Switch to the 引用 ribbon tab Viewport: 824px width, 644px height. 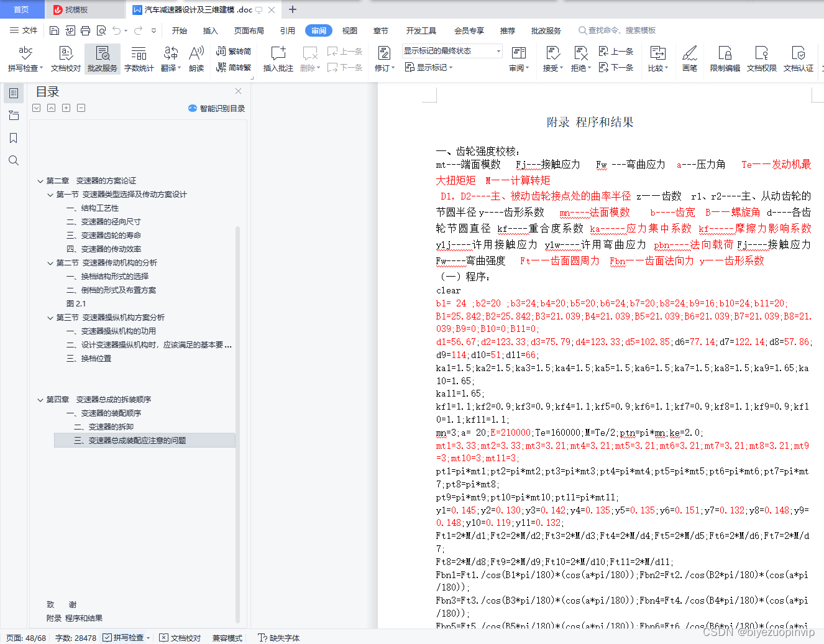click(288, 30)
